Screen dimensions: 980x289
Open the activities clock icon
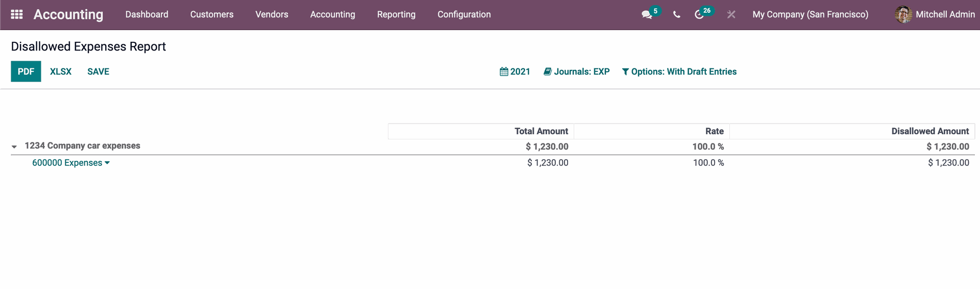[699, 15]
